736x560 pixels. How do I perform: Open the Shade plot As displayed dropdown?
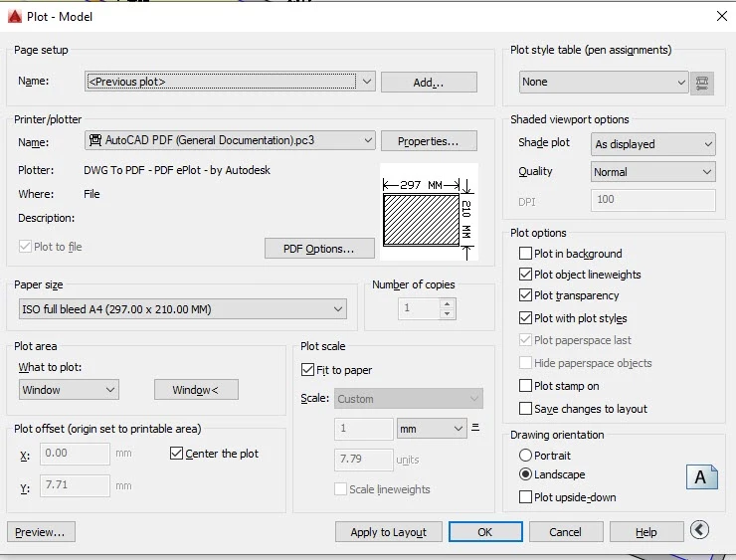[x=652, y=144]
